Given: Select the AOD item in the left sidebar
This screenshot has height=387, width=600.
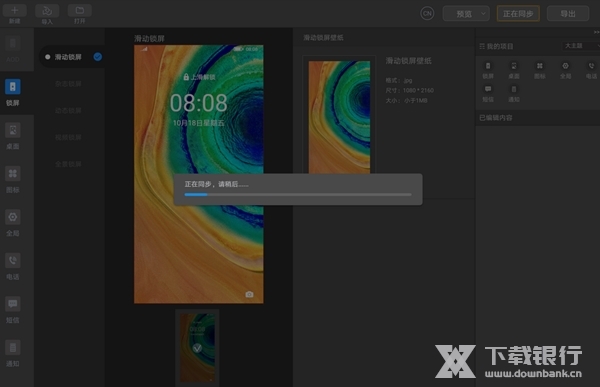Looking at the screenshot, I should pyautogui.click(x=13, y=49).
